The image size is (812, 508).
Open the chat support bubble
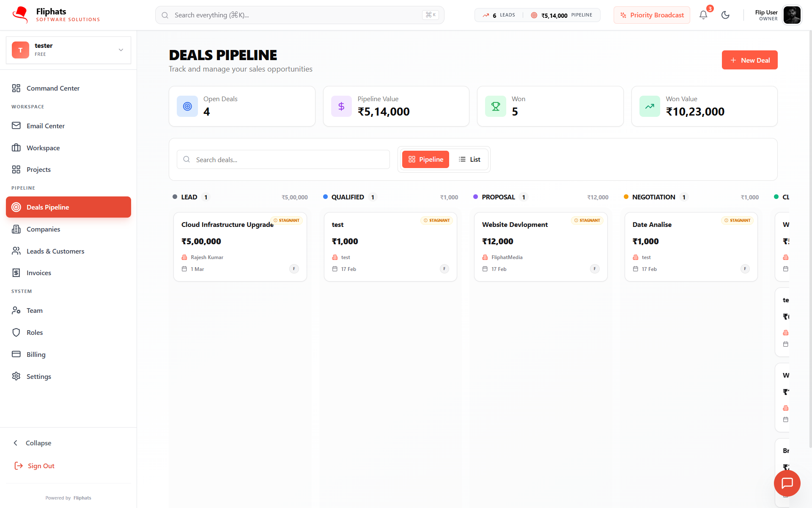787,483
